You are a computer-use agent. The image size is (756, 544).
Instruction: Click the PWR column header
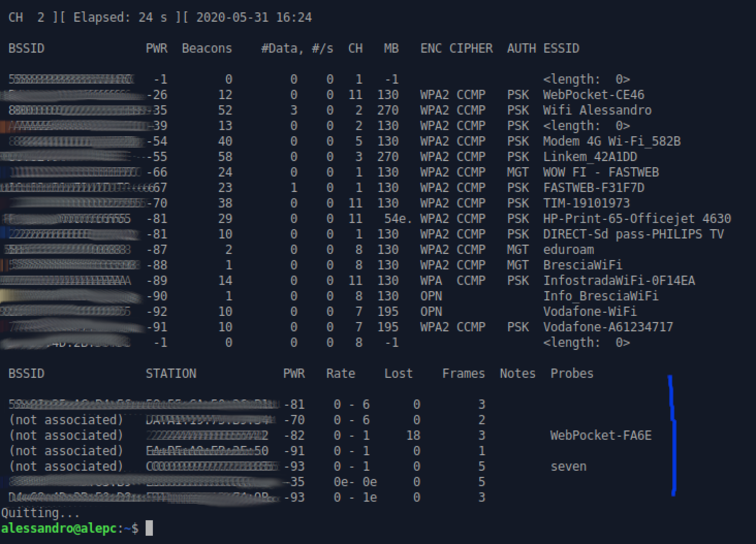[156, 48]
